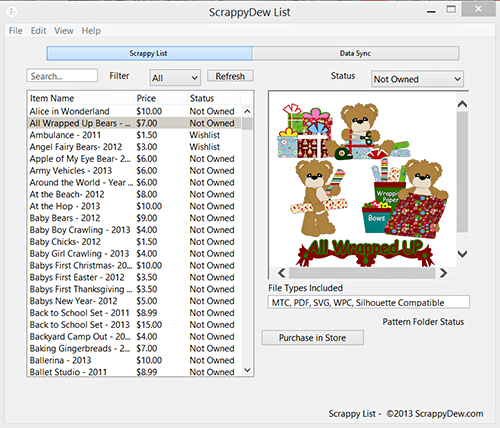
Task: Select the Around the World row
Action: [134, 182]
